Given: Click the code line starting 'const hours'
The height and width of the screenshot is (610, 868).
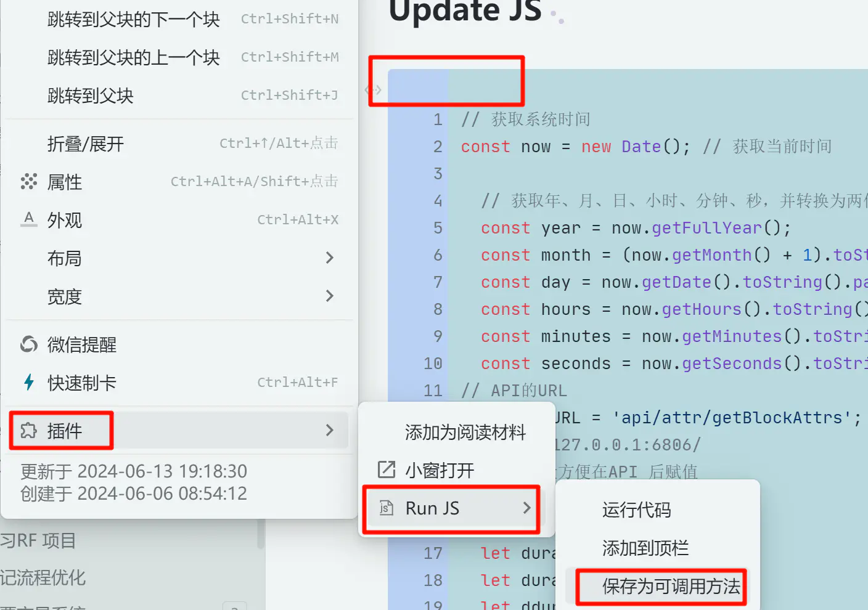Looking at the screenshot, I should pos(674,309).
